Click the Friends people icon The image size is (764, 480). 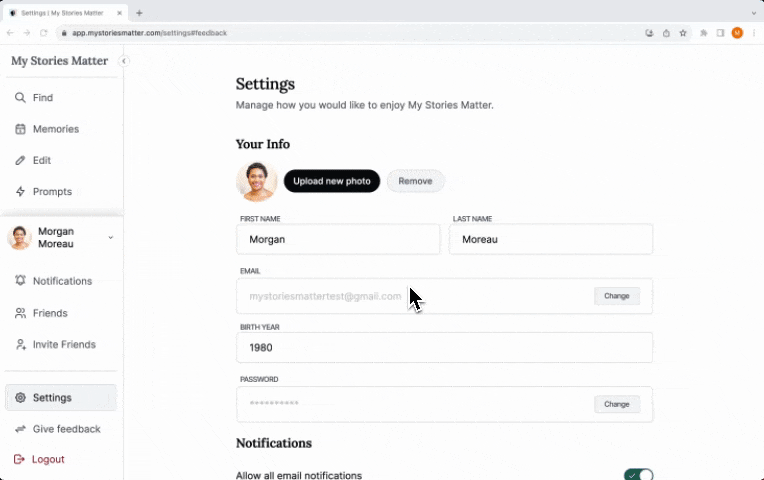pyautogui.click(x=20, y=313)
